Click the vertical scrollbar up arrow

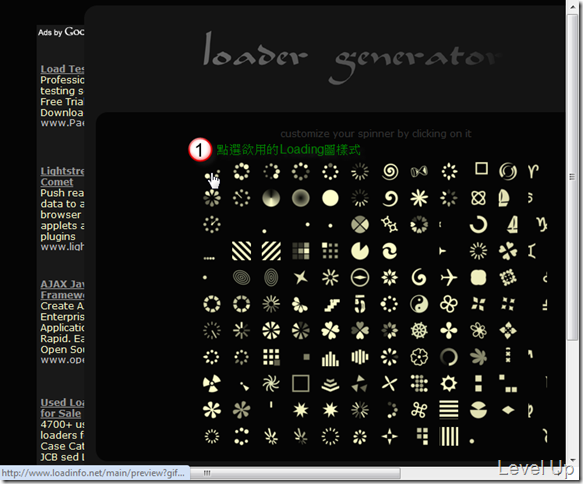(572, 8)
